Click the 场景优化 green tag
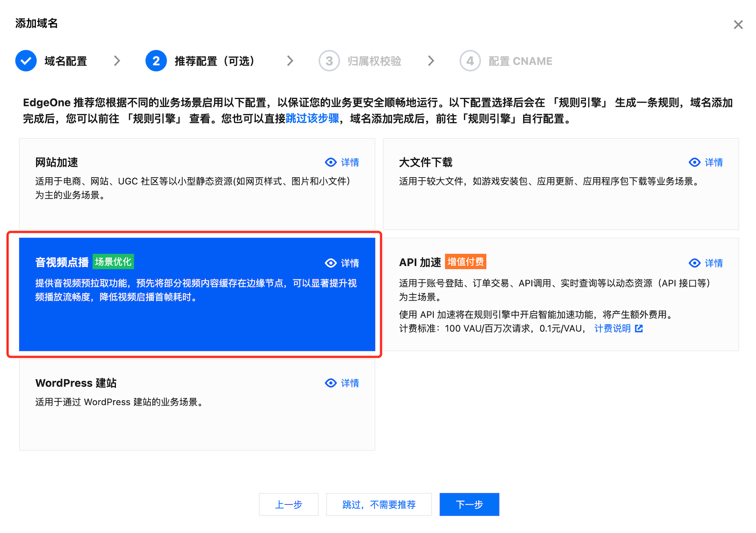This screenshot has width=756, height=533. tap(113, 262)
